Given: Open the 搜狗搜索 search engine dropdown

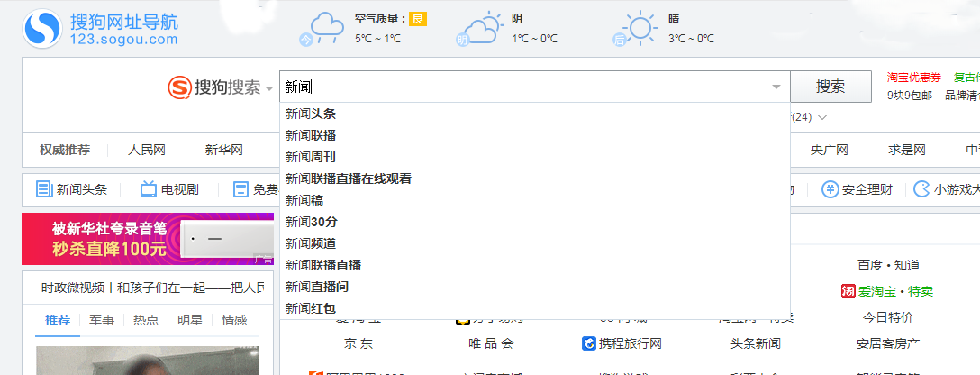Looking at the screenshot, I should pyautogui.click(x=268, y=88).
